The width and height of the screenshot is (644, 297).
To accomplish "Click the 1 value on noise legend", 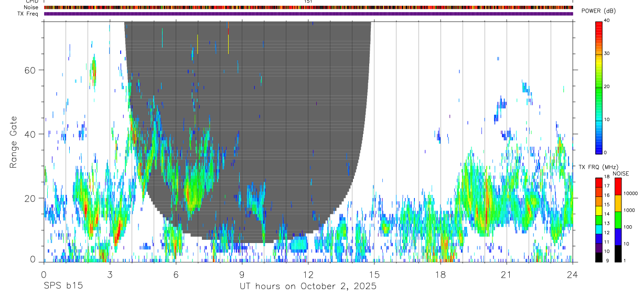I will (x=624, y=260).
